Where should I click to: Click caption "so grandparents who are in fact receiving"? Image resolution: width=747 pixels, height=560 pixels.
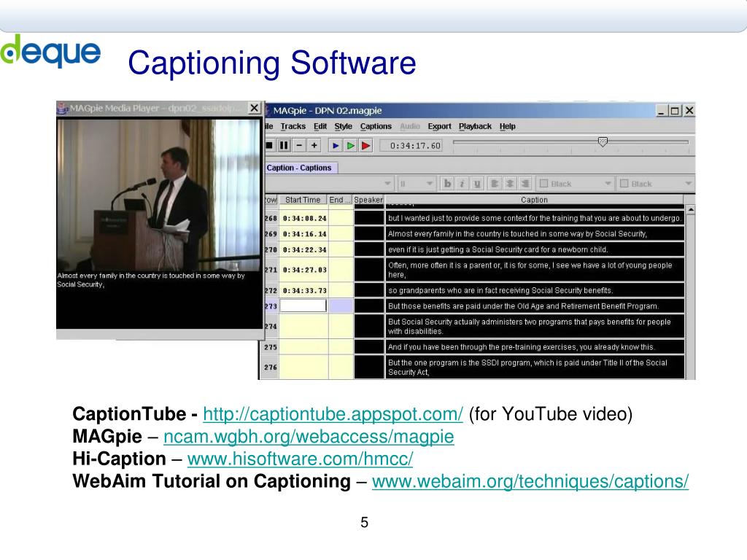click(535, 290)
